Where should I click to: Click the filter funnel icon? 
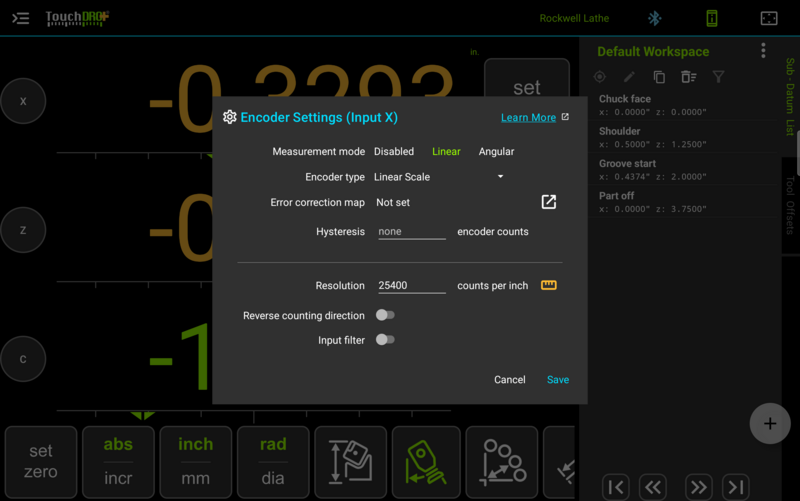coord(718,77)
